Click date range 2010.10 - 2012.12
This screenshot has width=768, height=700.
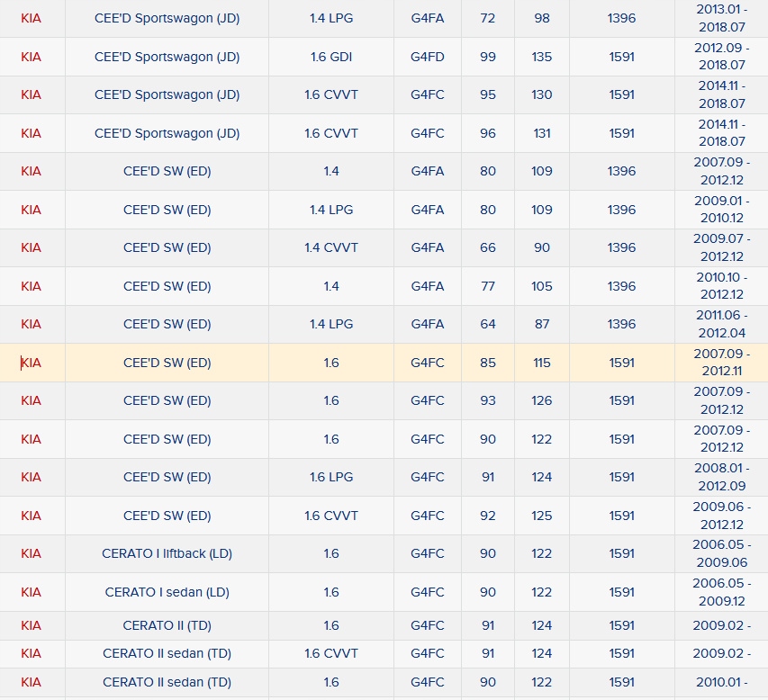(x=722, y=285)
